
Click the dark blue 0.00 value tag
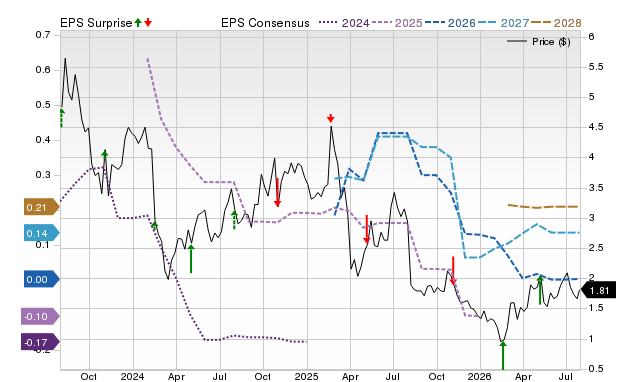point(41,279)
